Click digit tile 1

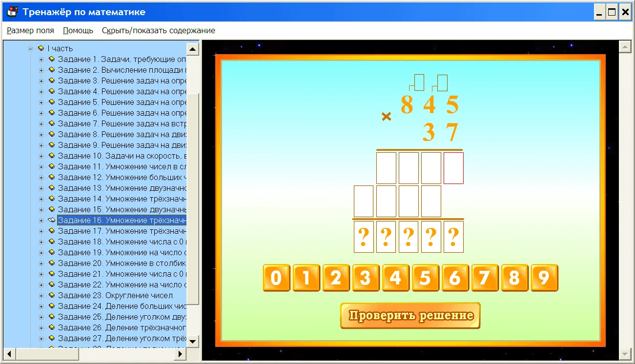pyautogui.click(x=306, y=278)
